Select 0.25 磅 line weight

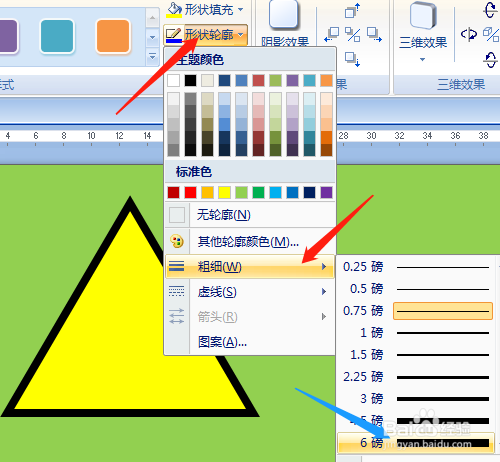(416, 267)
